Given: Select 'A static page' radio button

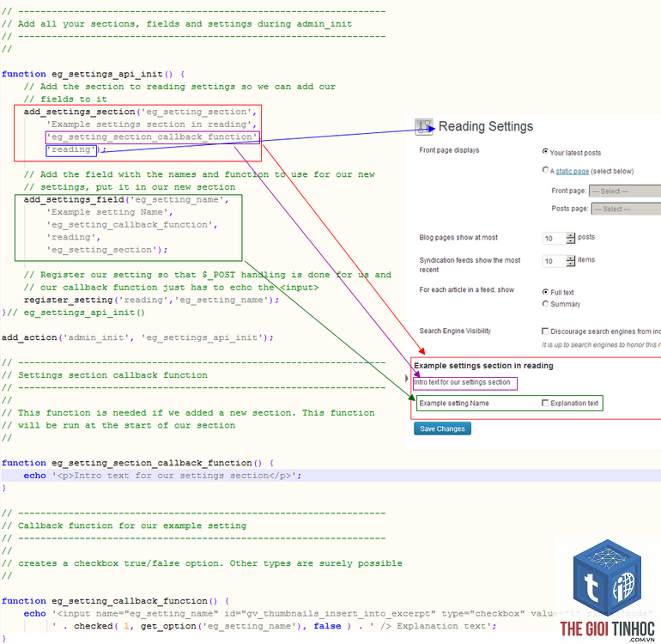Looking at the screenshot, I should pos(545,170).
